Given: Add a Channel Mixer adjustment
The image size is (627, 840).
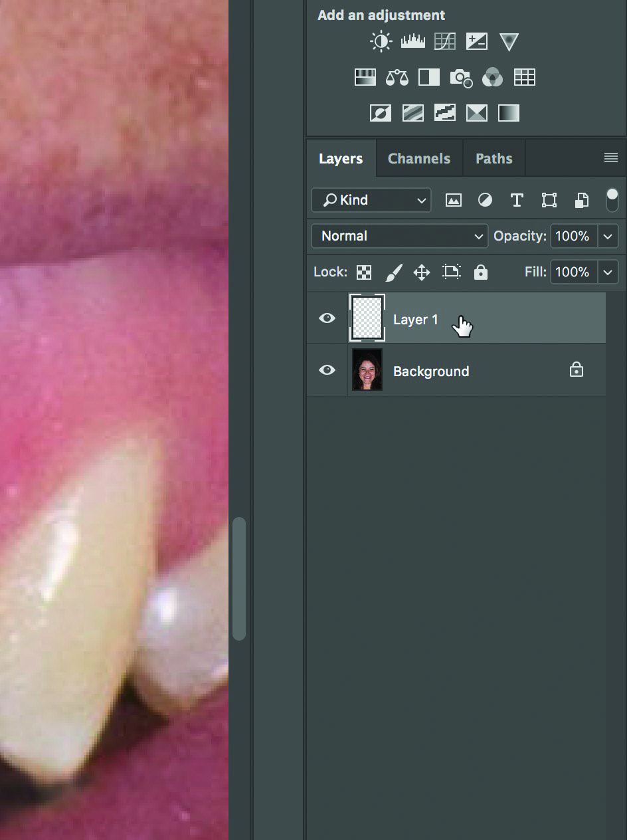Looking at the screenshot, I should click(x=492, y=78).
